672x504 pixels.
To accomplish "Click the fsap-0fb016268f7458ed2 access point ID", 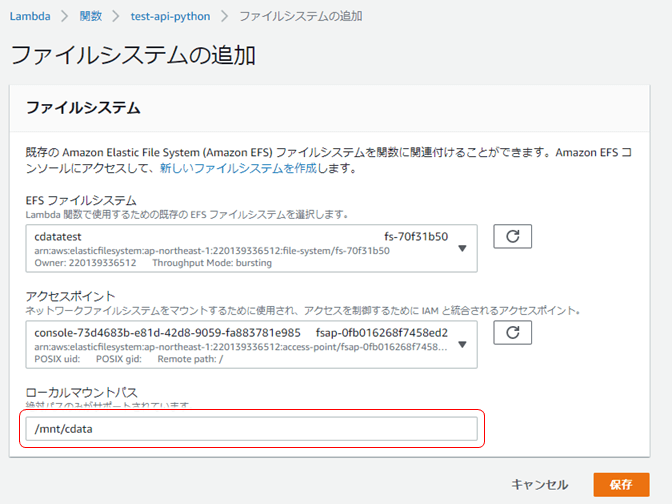I will (382, 333).
